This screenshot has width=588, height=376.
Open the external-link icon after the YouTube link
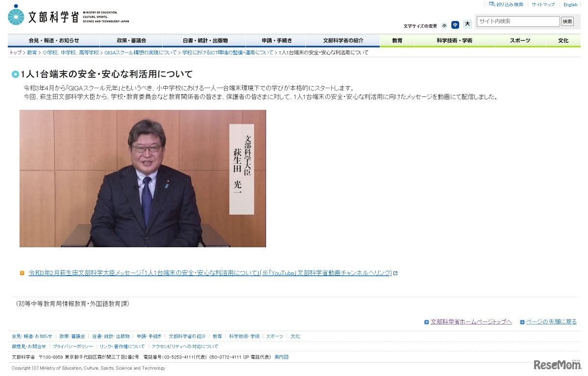coord(396,274)
